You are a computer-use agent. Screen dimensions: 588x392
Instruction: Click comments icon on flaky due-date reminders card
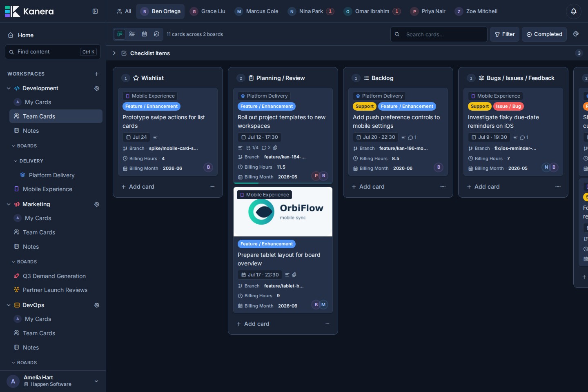click(x=524, y=138)
